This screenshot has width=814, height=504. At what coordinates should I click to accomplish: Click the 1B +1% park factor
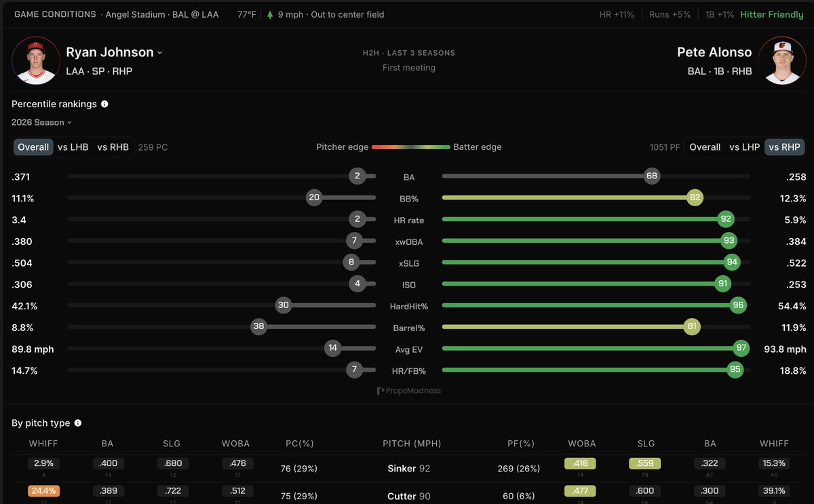(x=720, y=14)
